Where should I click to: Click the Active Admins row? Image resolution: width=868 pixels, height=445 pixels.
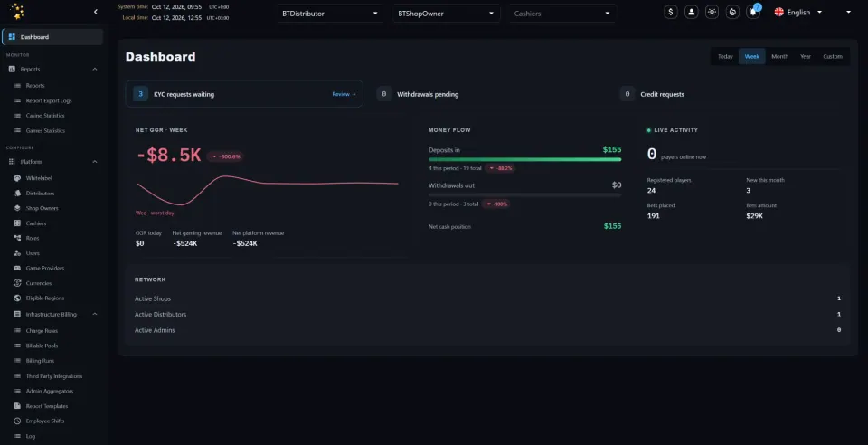click(487, 330)
